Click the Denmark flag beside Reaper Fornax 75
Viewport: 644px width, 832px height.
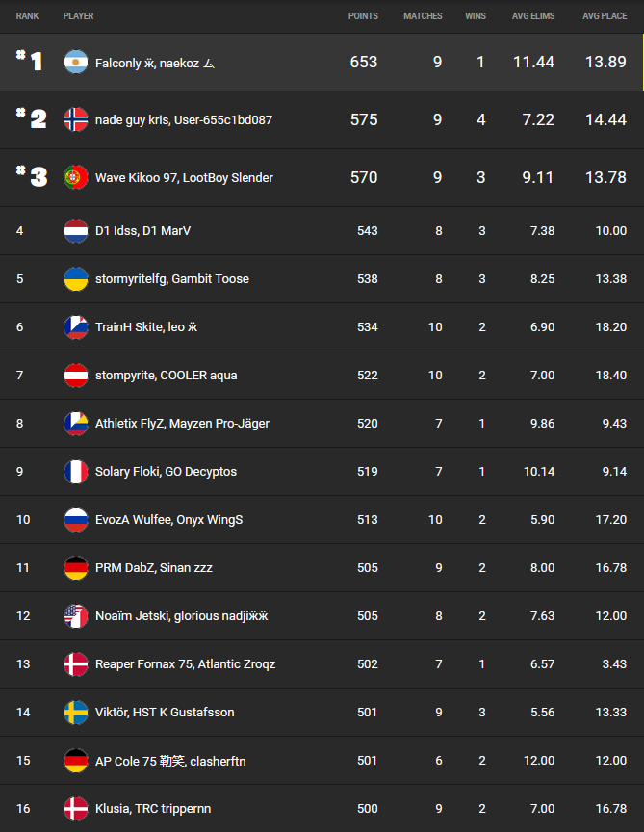(x=75, y=663)
